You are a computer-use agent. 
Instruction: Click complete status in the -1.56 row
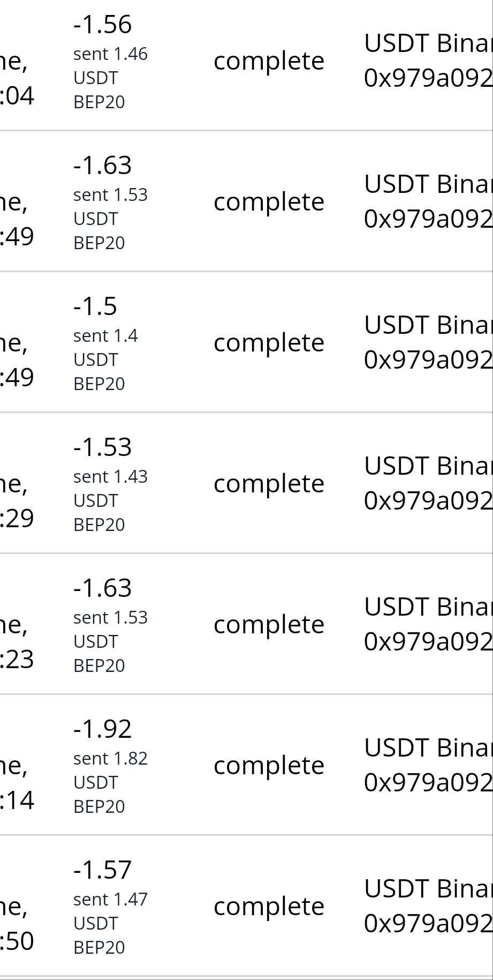click(x=269, y=61)
